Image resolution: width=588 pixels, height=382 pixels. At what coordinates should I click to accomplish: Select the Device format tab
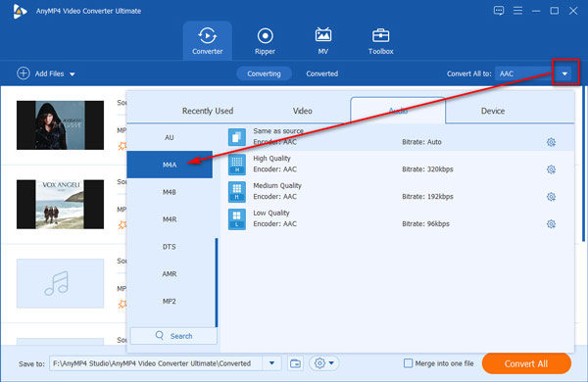click(493, 111)
